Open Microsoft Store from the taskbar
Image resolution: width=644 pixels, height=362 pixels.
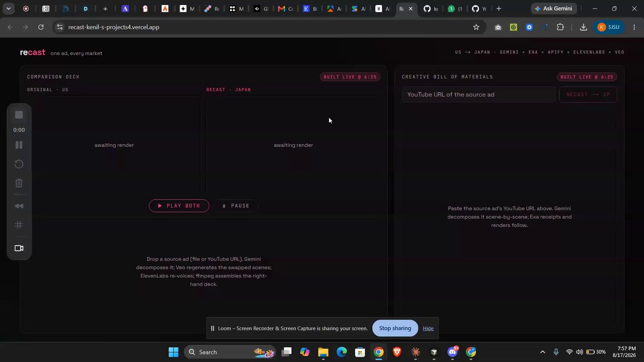(x=360, y=352)
